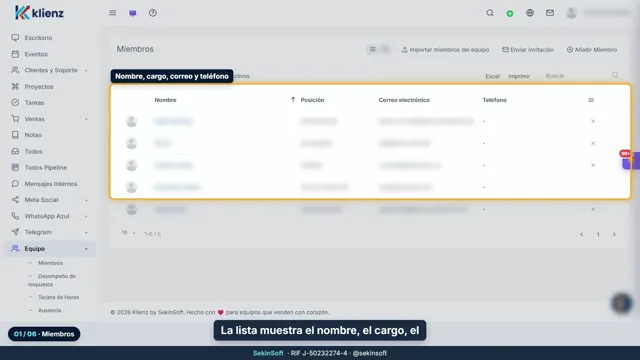Open the globe language icon
The height and width of the screenshot is (360, 640).
point(530,13)
